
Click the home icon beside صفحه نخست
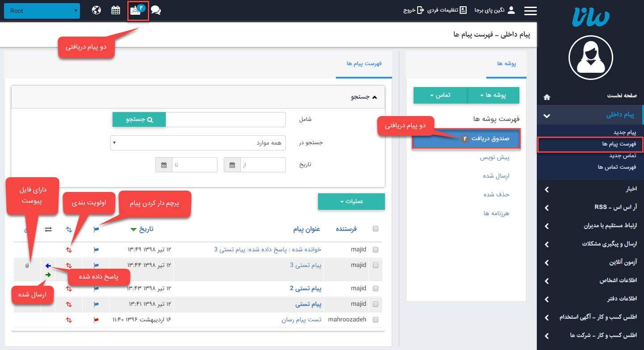pyautogui.click(x=546, y=96)
